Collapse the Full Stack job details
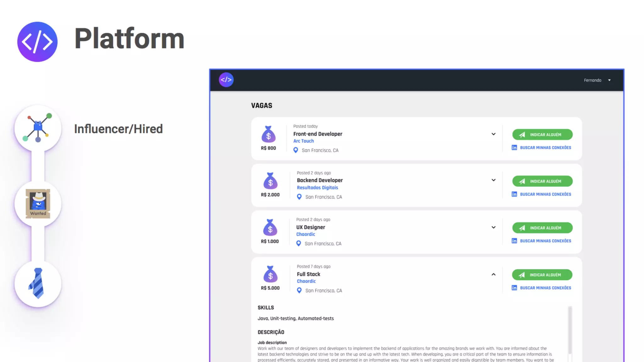This screenshot has width=644, height=362. [x=493, y=274]
